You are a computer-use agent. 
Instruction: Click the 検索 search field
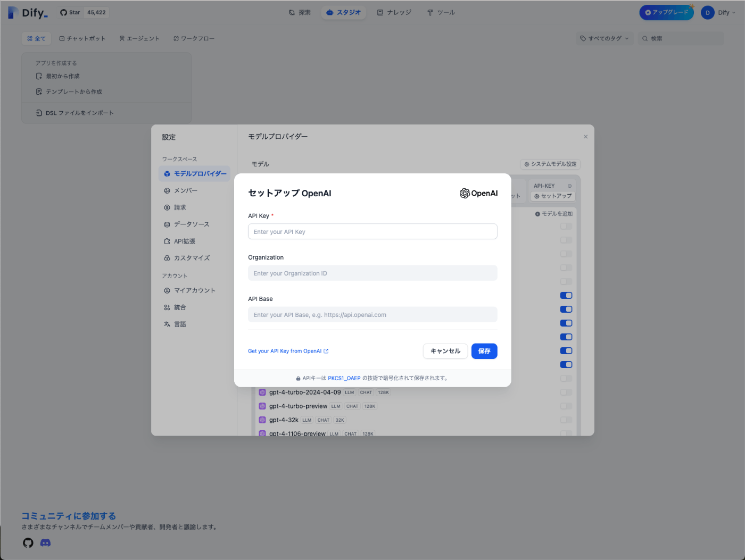681,38
